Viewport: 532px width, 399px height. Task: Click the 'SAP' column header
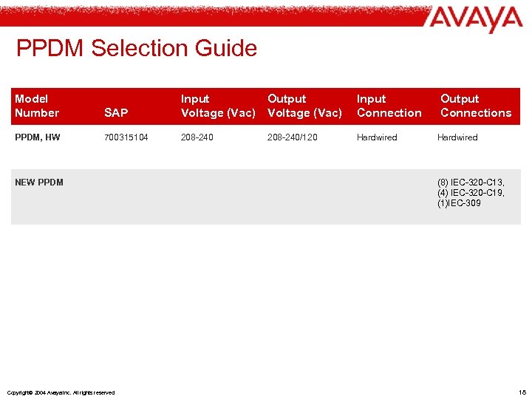pos(116,112)
